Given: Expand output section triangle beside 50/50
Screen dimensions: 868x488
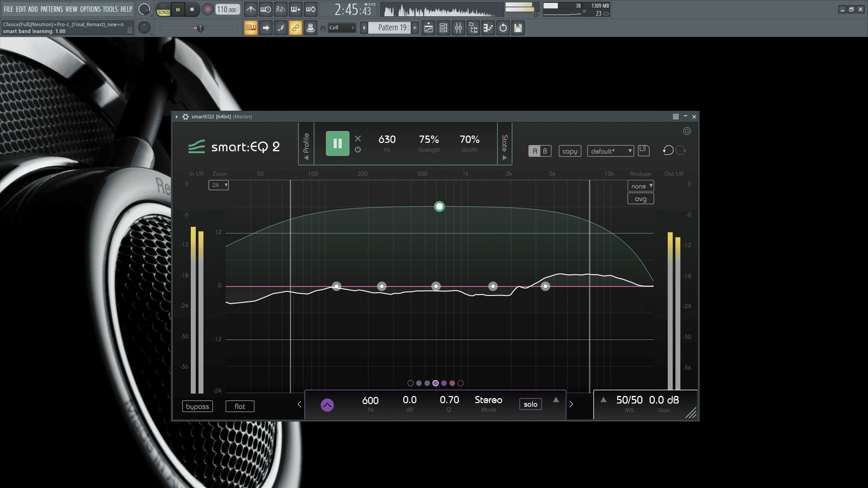Looking at the screenshot, I should click(603, 399).
